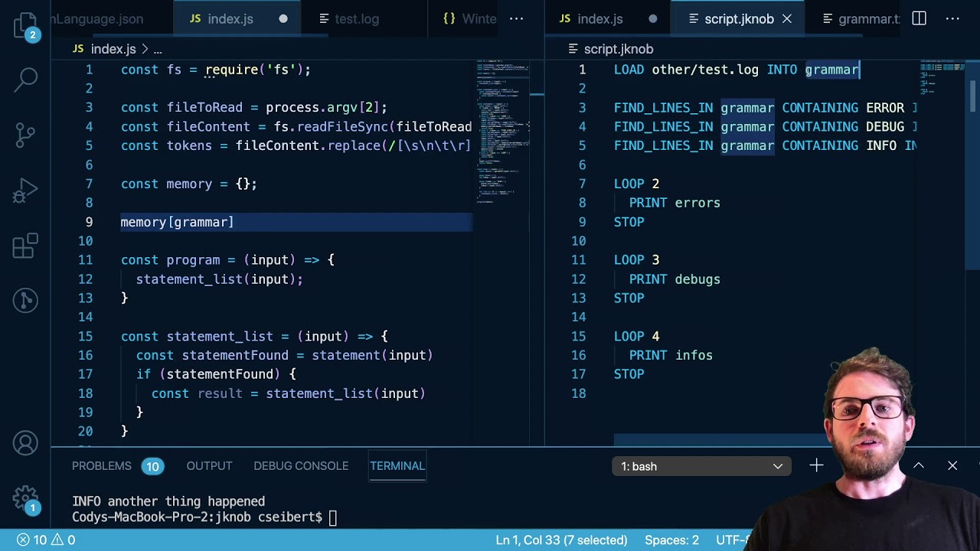The width and height of the screenshot is (980, 551).
Task: Switch to the TERMINAL panel tab
Action: pos(397,465)
